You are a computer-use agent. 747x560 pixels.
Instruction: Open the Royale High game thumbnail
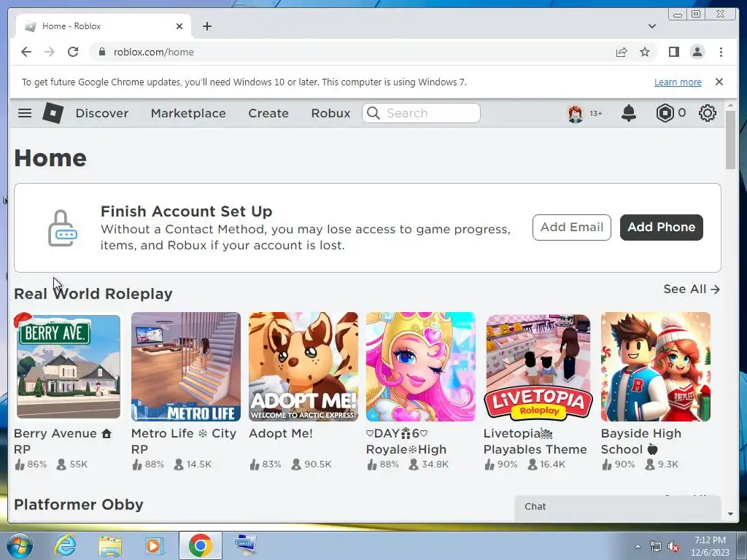pyautogui.click(x=421, y=367)
